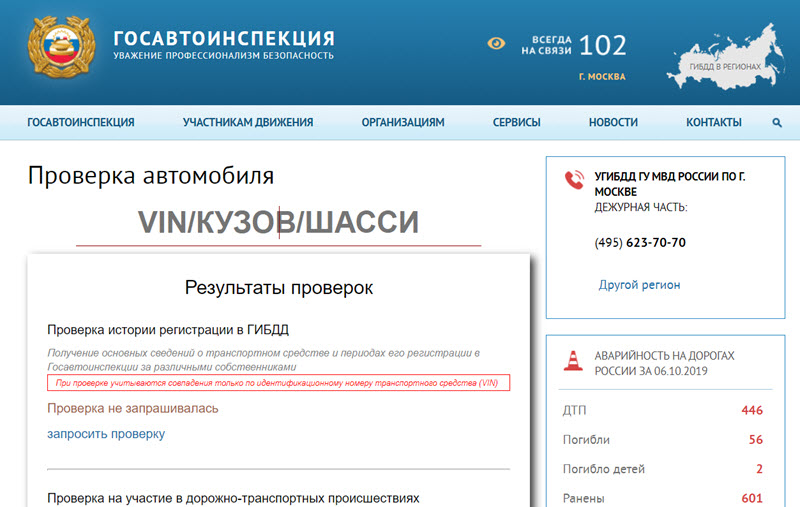Click the search magnifier icon
Viewport: 800px width, 507px height.
click(x=777, y=122)
